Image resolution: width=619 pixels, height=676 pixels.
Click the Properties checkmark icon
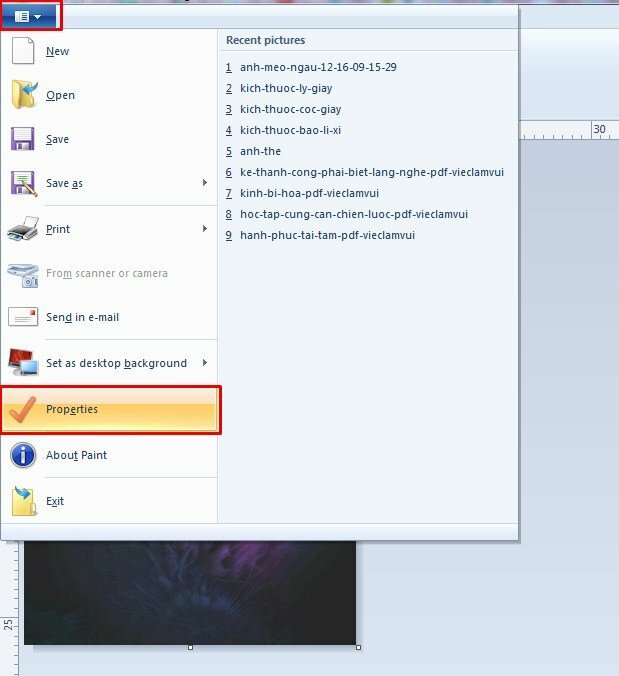(23, 410)
